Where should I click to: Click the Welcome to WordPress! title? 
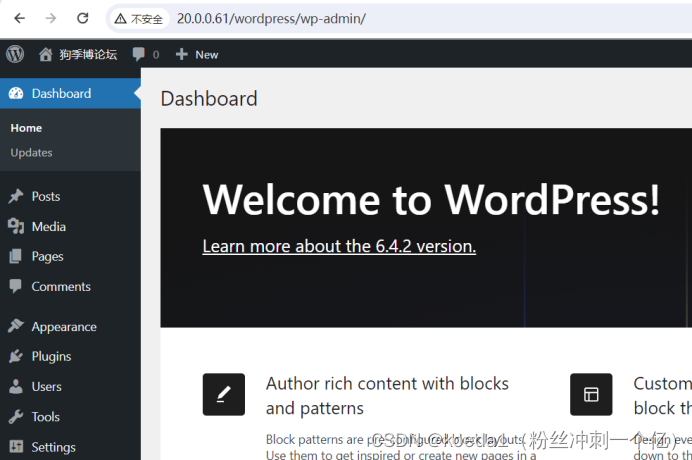point(431,200)
